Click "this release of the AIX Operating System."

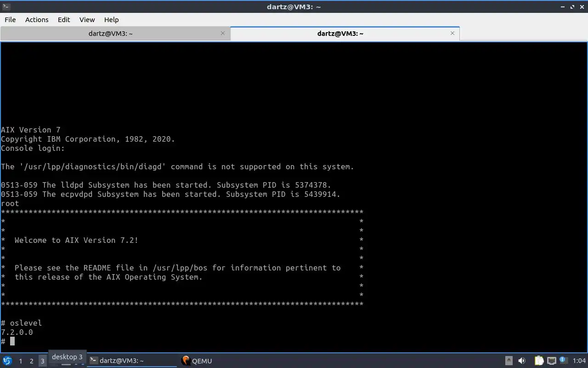click(x=108, y=277)
